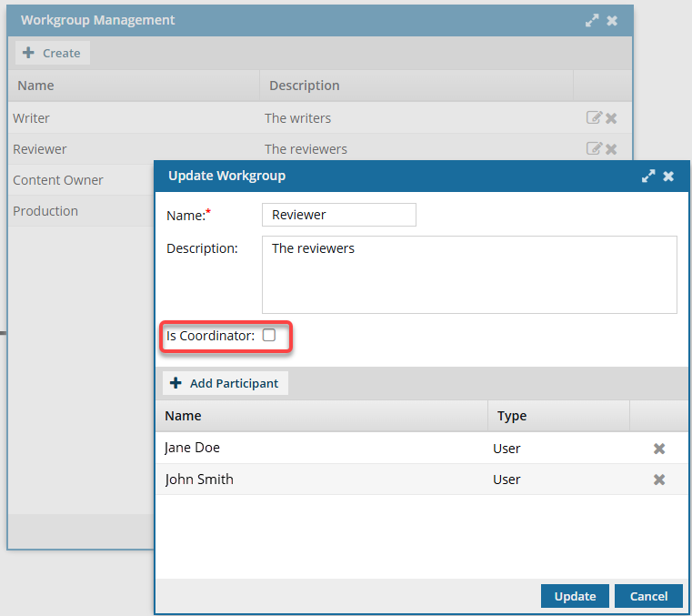Click Create to add a workgroup
This screenshot has width=692, height=616.
[52, 53]
